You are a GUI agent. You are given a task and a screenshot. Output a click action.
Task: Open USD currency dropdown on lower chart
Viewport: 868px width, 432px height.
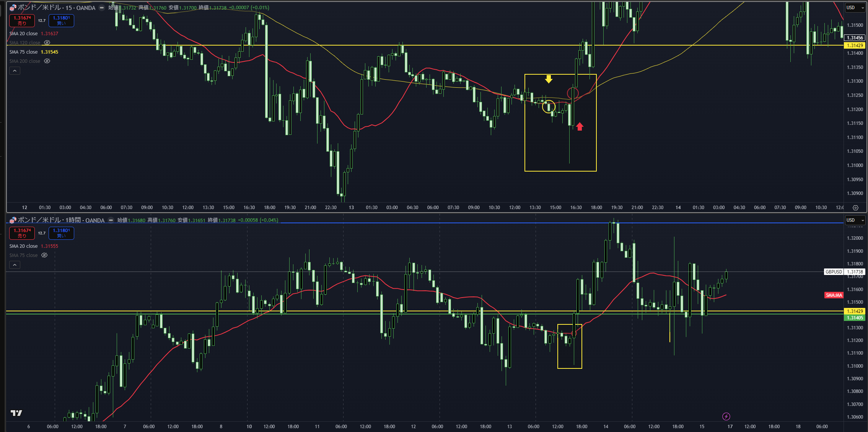[855, 220]
